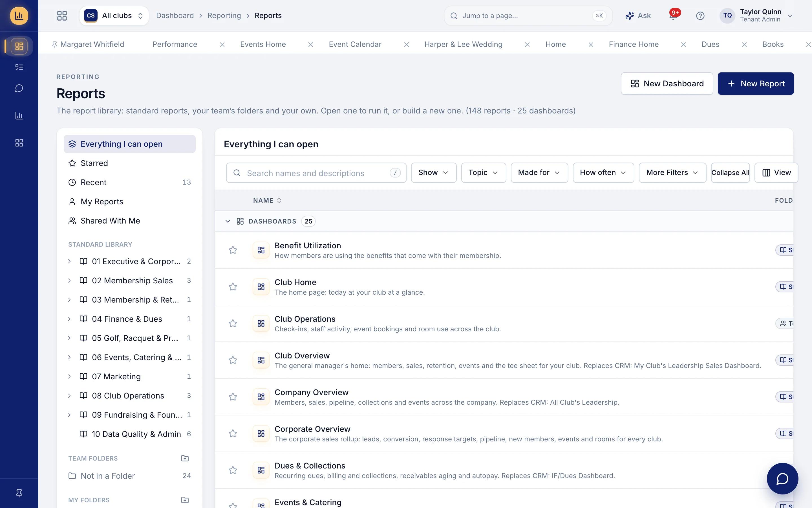Star the Benefit Utilization dashboard

(233, 250)
